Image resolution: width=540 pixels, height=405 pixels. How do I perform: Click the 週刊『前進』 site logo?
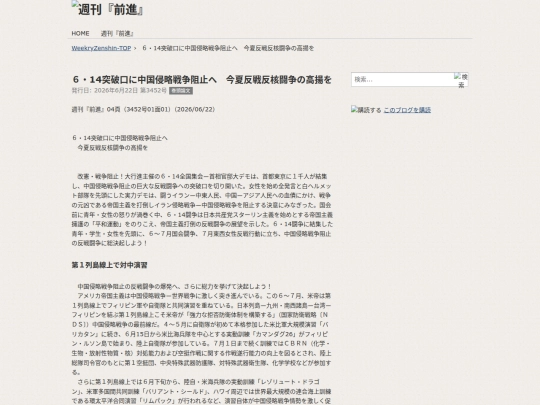(x=107, y=9)
